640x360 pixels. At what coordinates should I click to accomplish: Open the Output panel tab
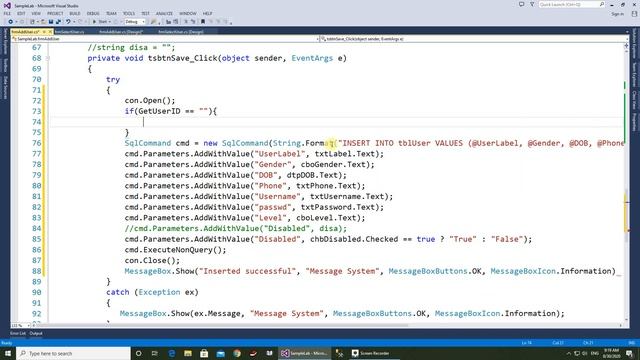point(36,333)
